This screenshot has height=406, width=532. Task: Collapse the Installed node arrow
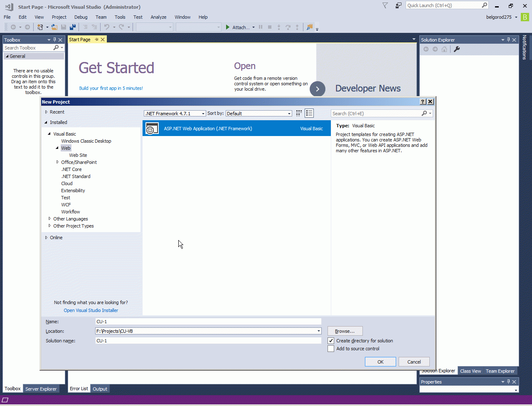46,122
